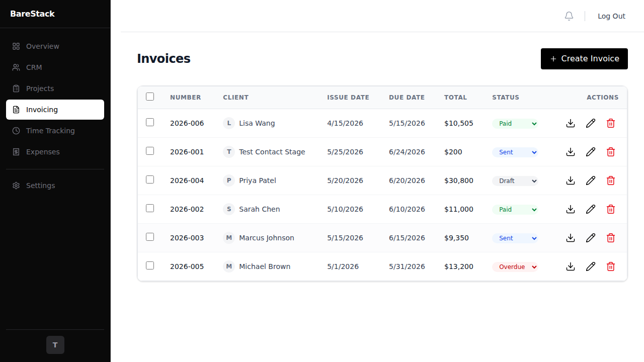
Task: Open Time Tracking page
Action: coord(55,131)
